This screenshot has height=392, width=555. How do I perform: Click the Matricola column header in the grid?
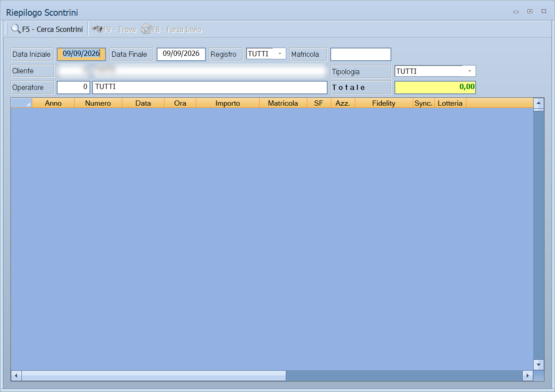pyautogui.click(x=283, y=103)
